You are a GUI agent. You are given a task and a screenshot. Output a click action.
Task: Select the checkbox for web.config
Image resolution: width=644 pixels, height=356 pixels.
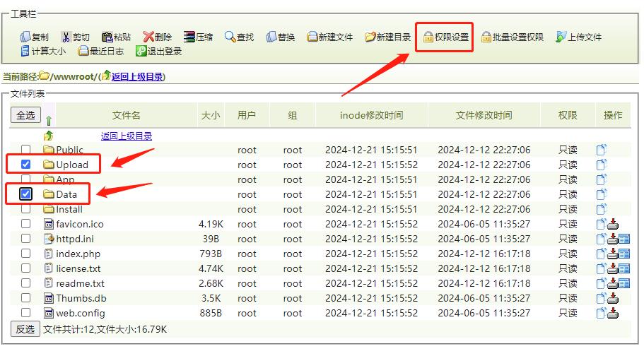(26, 313)
